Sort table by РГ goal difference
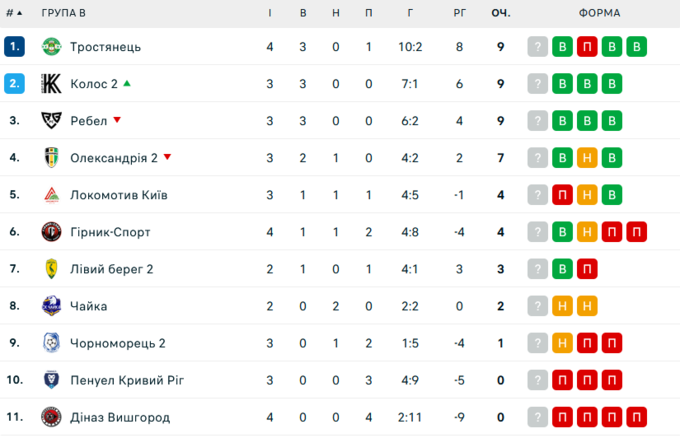Image resolution: width=680 pixels, height=438 pixels. [x=459, y=13]
